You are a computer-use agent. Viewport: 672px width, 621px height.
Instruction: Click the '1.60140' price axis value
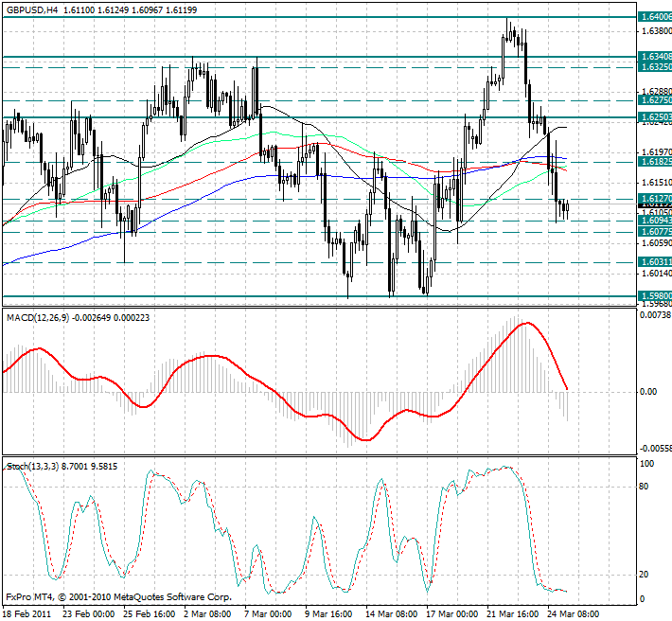pos(657,273)
